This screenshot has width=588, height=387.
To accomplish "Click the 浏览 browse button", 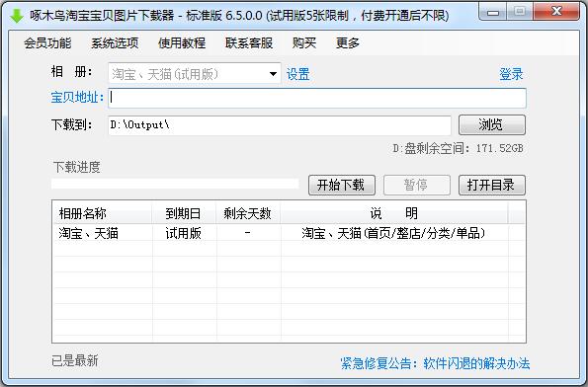I will point(492,124).
